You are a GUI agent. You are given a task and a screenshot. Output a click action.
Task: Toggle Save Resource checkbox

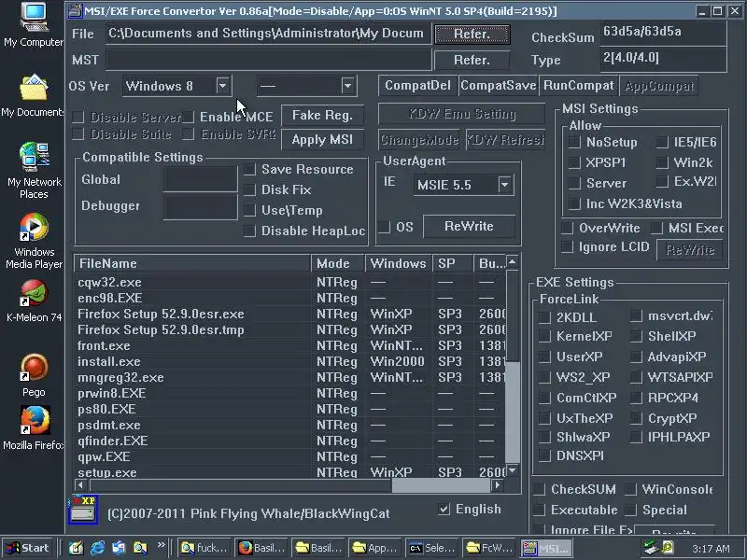pyautogui.click(x=249, y=170)
